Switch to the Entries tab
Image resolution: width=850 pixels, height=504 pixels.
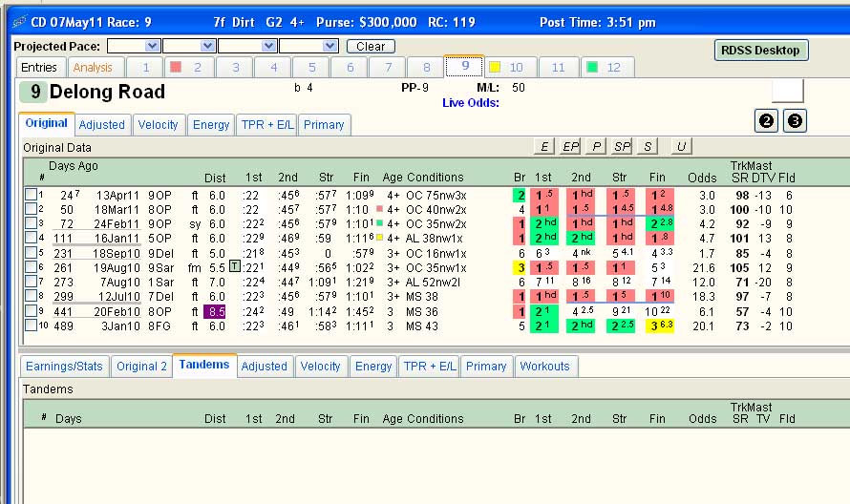39,67
